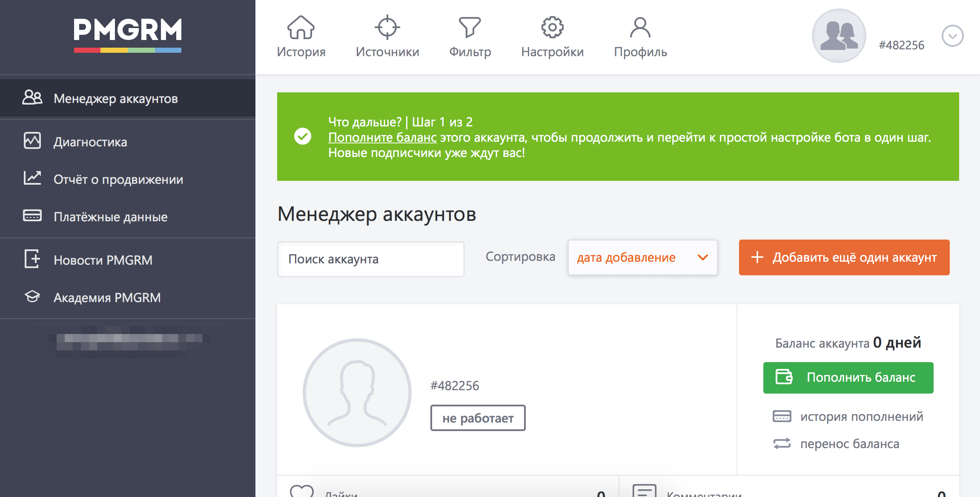Click the Диагностика chart icon in sidebar

click(32, 141)
